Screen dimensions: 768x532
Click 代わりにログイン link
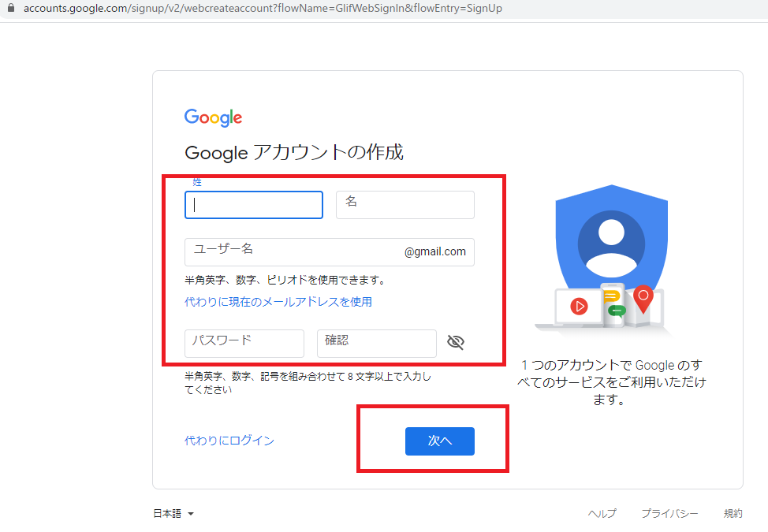click(229, 441)
